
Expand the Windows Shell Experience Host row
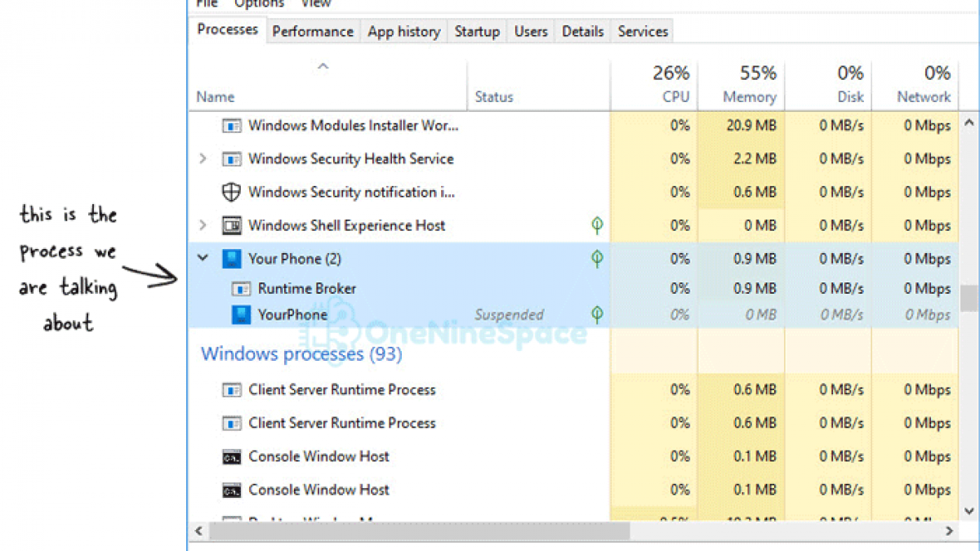pos(203,225)
